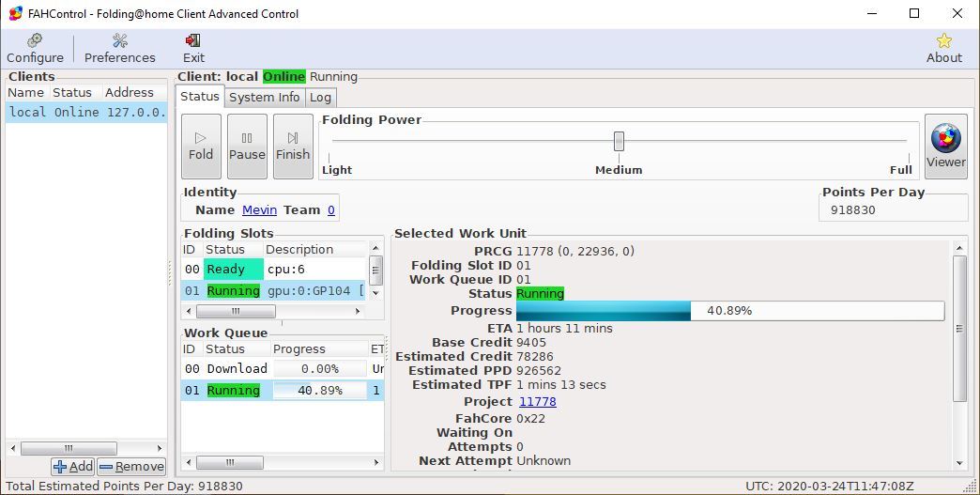Click the Fold play button

click(201, 147)
